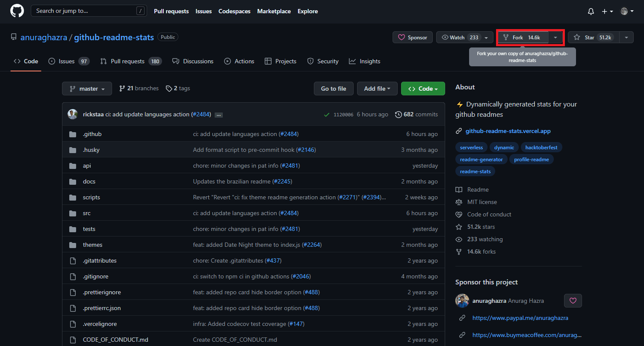Image resolution: width=644 pixels, height=346 pixels.
Task: View the 21 branches link
Action: 139,89
